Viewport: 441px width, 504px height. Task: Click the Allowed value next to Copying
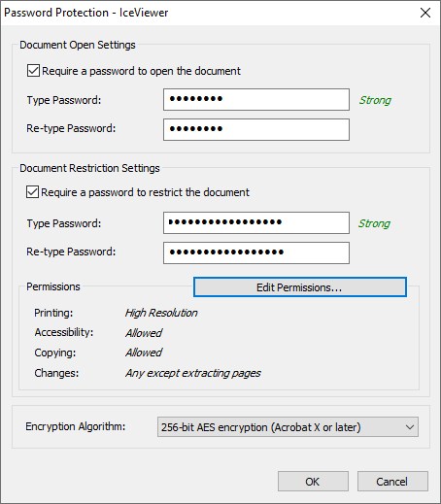[x=144, y=353]
